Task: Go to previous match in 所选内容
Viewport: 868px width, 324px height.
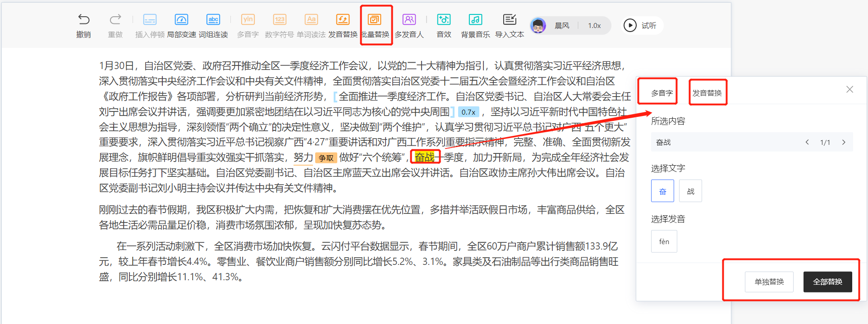Action: 807,142
